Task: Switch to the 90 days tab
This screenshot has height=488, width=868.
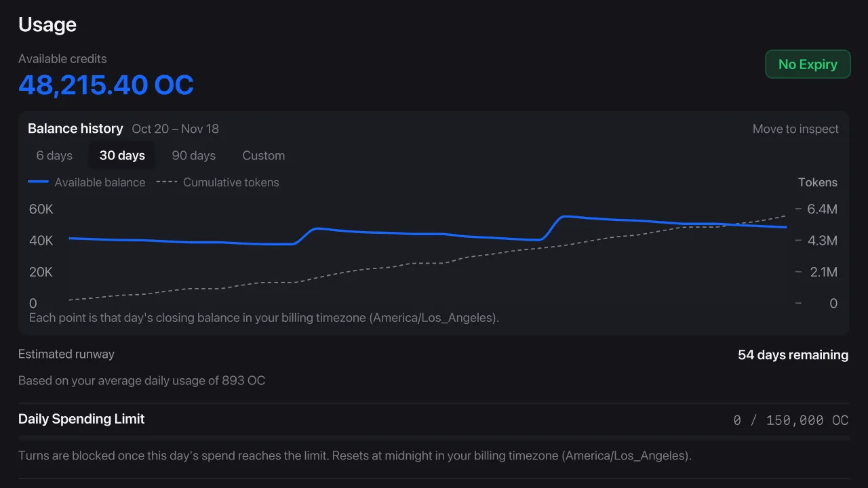Action: [x=194, y=155]
